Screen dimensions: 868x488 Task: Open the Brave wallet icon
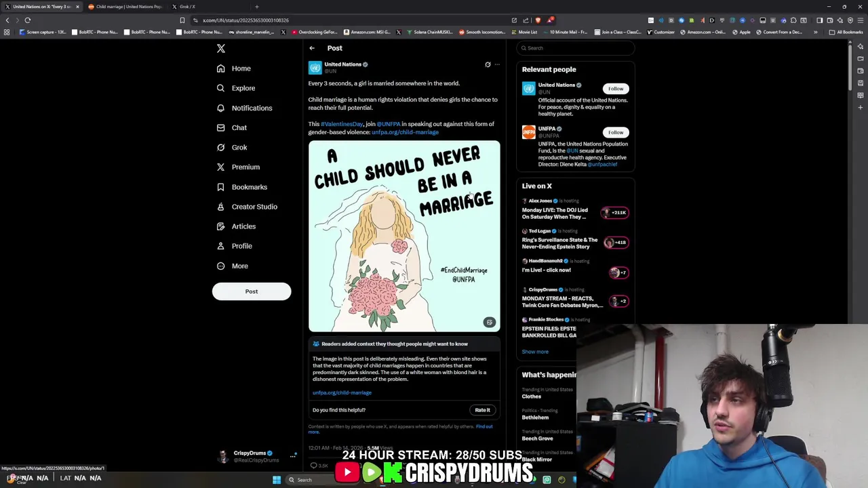(x=830, y=20)
